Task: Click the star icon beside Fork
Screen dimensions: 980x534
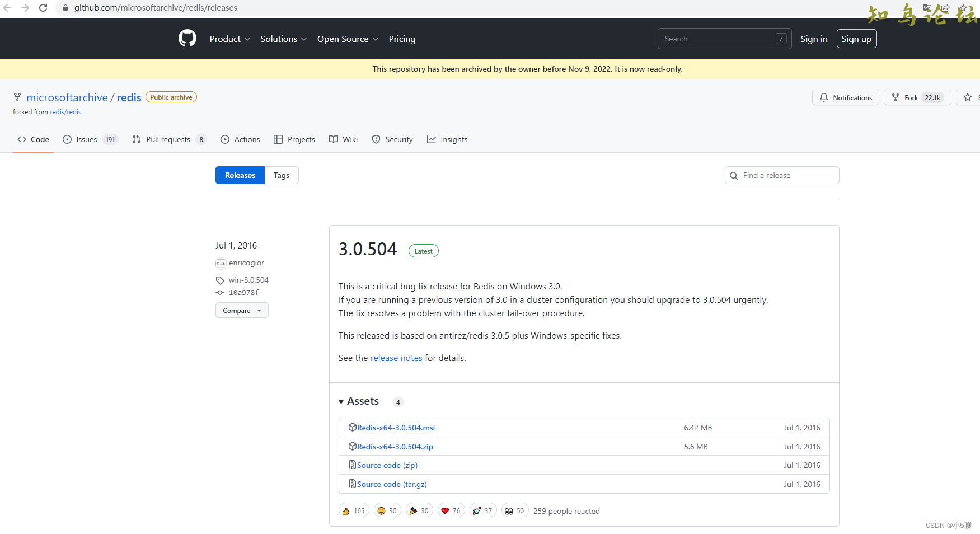Action: click(968, 97)
